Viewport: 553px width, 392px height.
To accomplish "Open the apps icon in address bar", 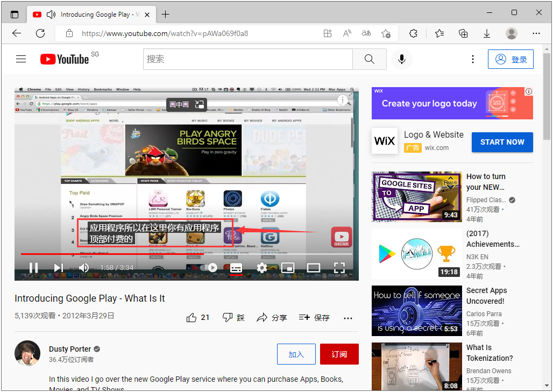I will [x=328, y=33].
